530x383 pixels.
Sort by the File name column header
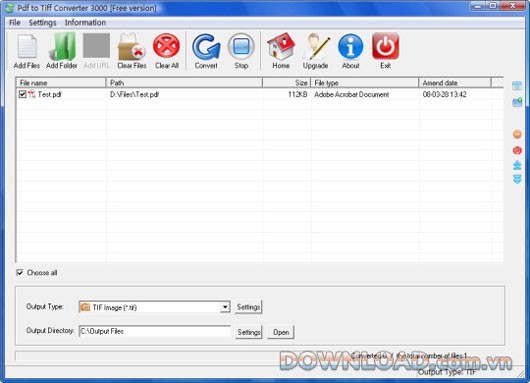point(61,83)
